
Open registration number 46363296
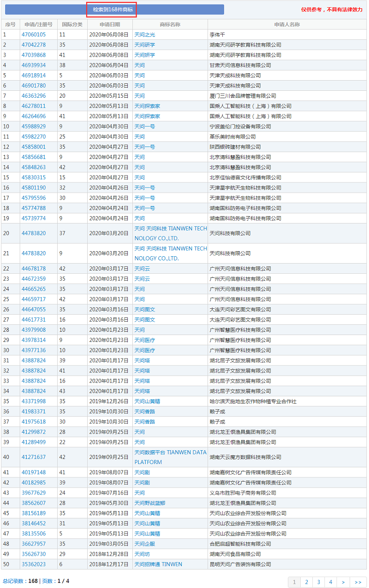tap(34, 96)
